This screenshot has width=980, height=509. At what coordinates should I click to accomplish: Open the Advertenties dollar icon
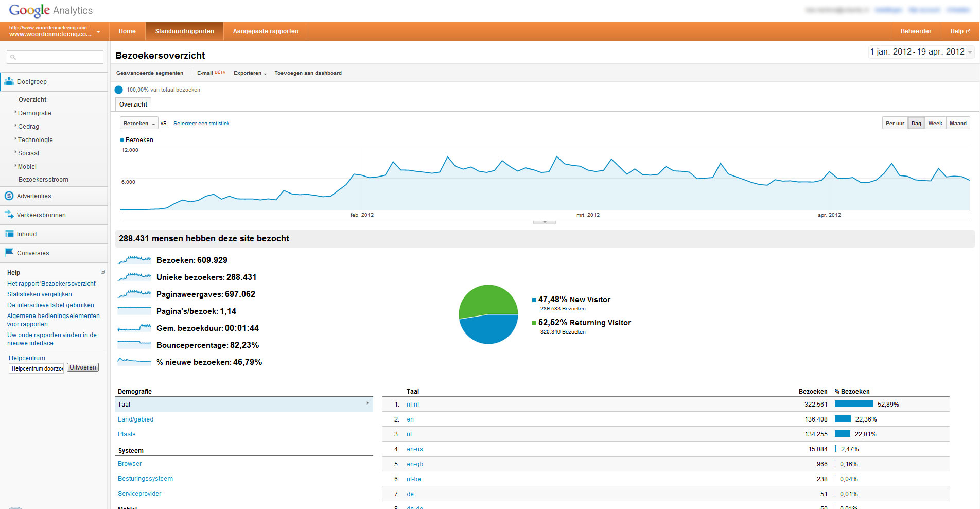pyautogui.click(x=9, y=196)
